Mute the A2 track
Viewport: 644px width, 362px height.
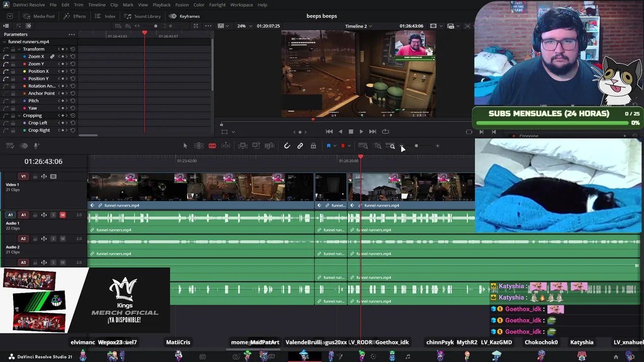63,239
